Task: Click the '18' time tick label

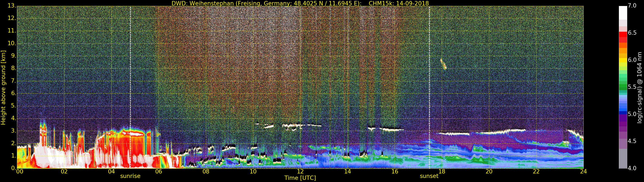Action: [442, 172]
